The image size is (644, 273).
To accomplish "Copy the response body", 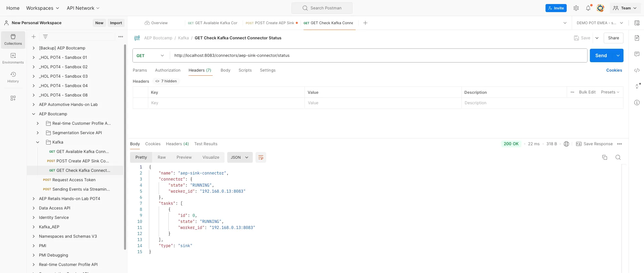I will click(x=605, y=157).
